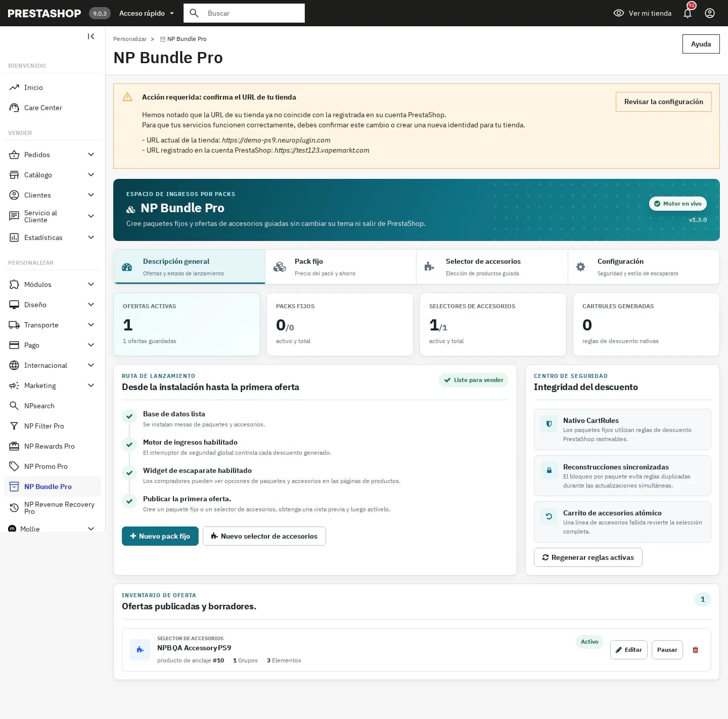Click Regenerar reglas activas button
Viewport: 728px width, 719px height.
[588, 557]
